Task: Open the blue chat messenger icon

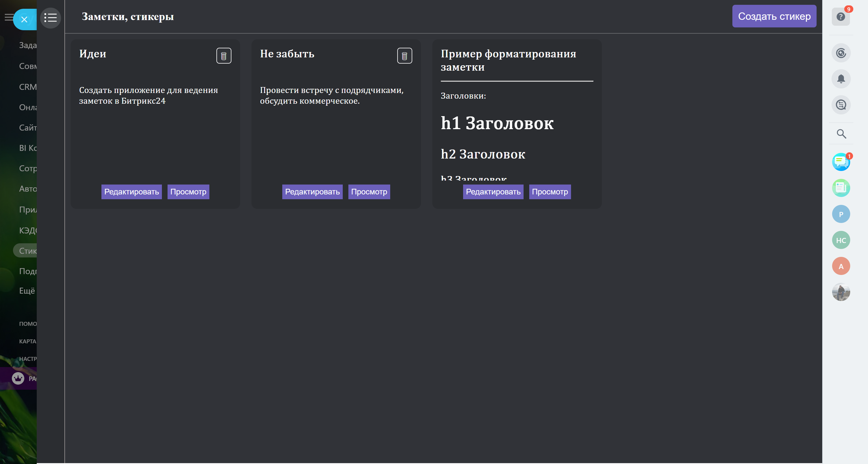Action: [x=841, y=162]
